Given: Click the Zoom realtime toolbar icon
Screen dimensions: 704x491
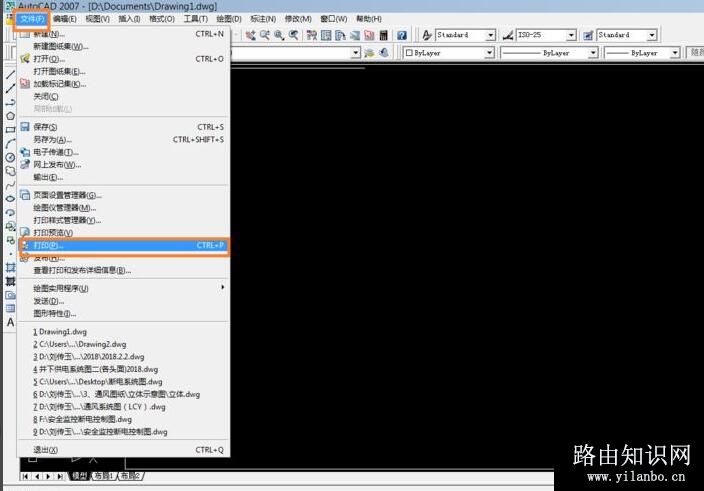Looking at the screenshot, I should point(265,35).
